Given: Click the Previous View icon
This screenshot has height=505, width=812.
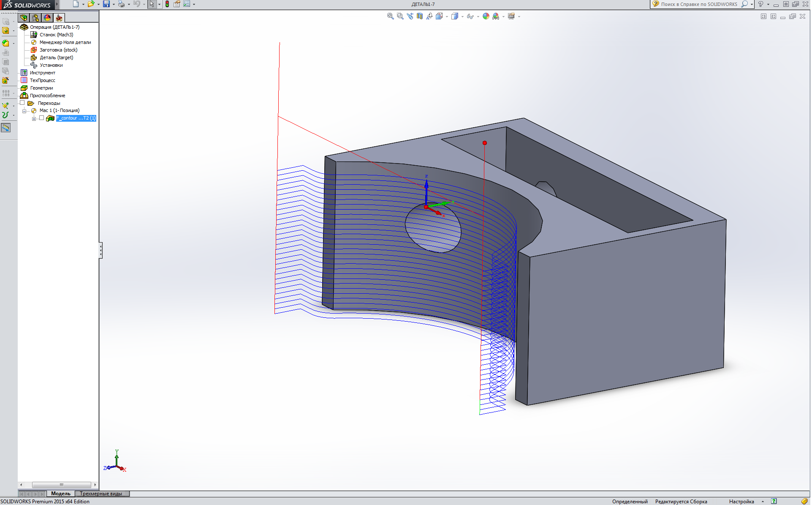Looking at the screenshot, I should [x=410, y=16].
